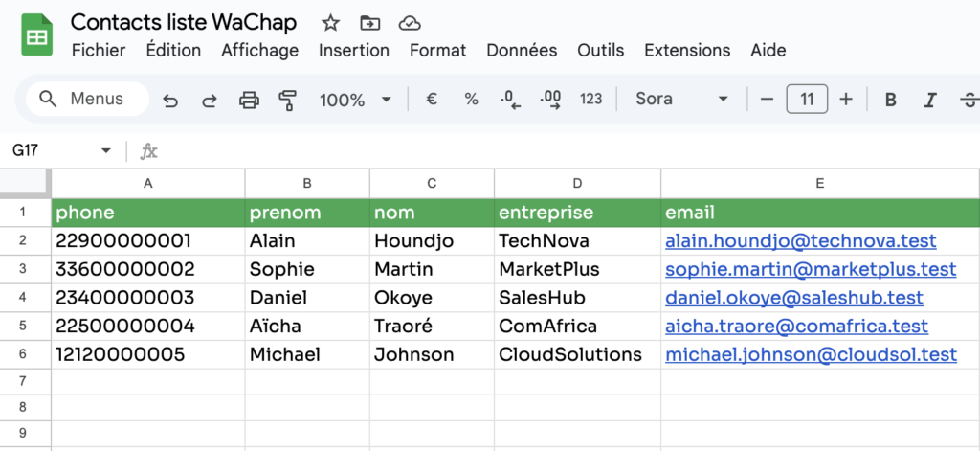Click the move to folder icon
Screen dimensions: 980x451
369,23
